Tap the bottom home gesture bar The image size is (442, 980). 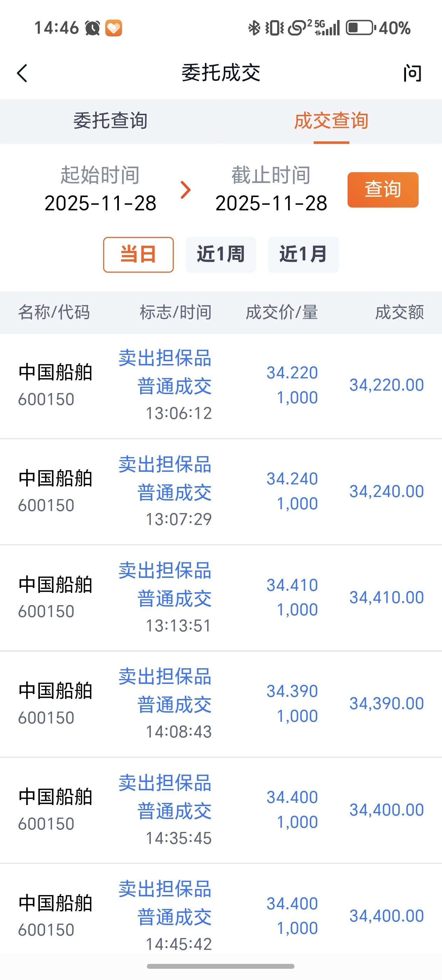pos(220,966)
